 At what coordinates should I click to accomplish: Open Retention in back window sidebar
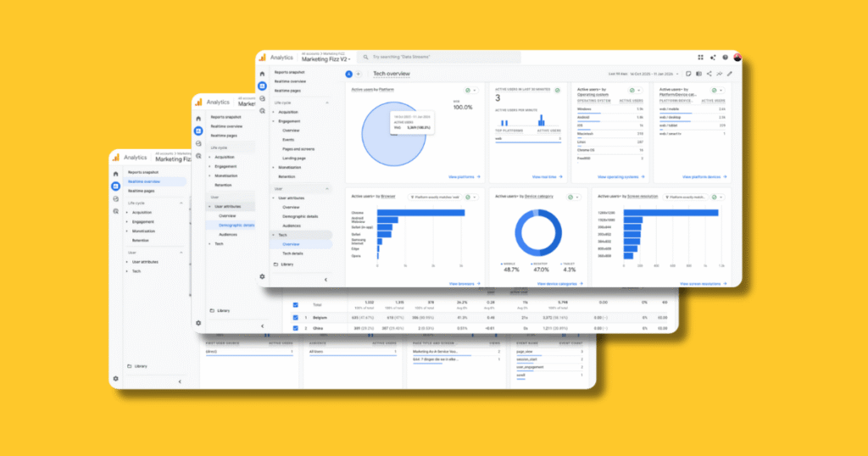tap(141, 240)
